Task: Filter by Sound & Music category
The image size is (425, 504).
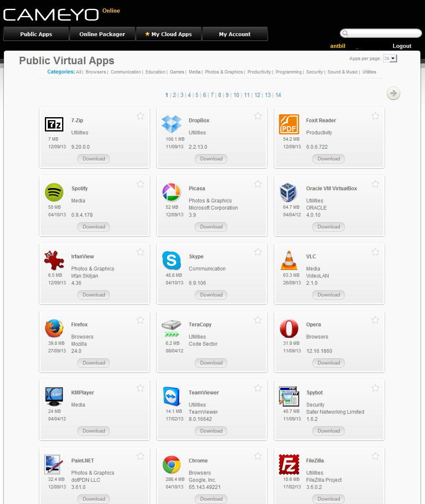Action: [x=343, y=72]
